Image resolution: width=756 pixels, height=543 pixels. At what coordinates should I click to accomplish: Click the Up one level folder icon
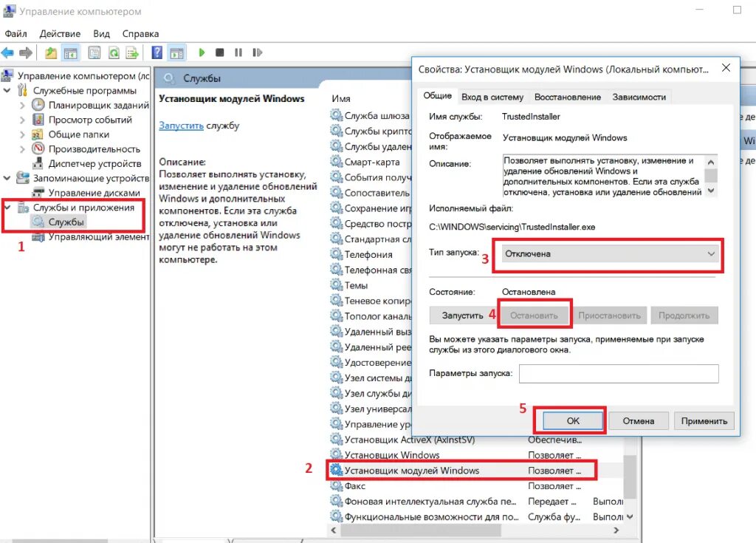(51, 52)
